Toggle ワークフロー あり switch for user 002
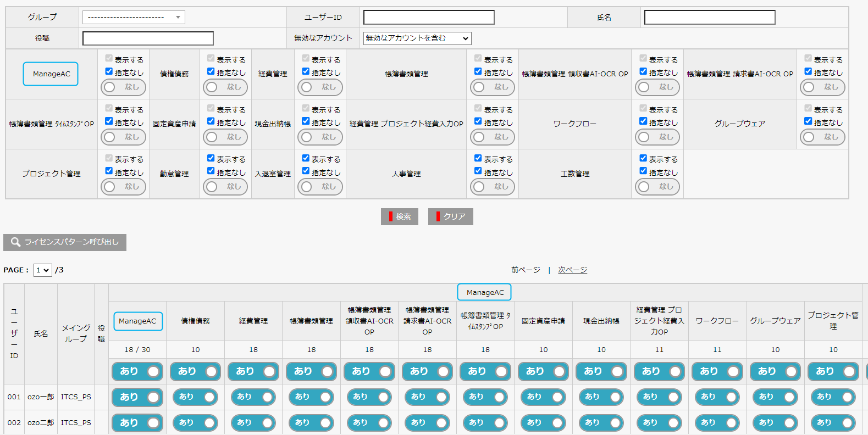Image resolution: width=868 pixels, height=435 pixels. click(x=717, y=423)
